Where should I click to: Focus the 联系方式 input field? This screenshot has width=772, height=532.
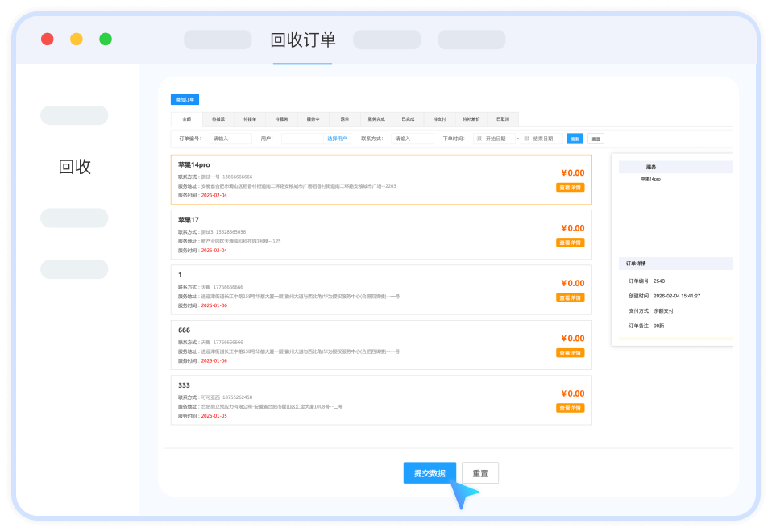pyautogui.click(x=412, y=139)
